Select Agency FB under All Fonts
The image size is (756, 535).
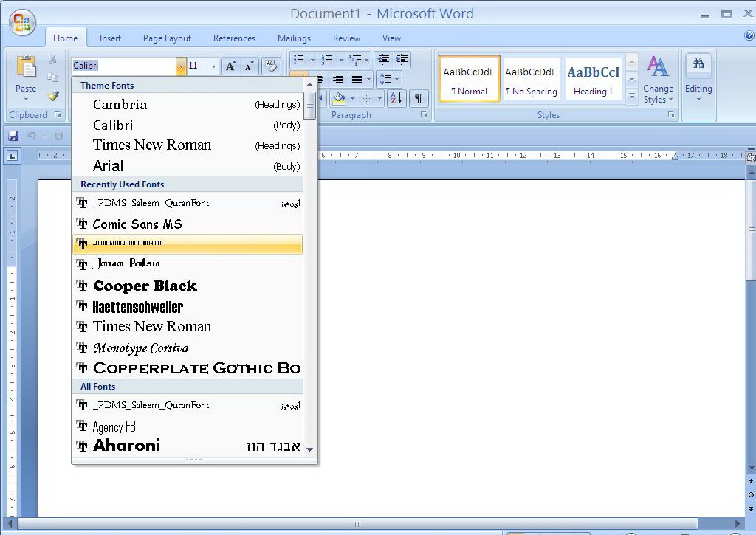tap(188, 427)
